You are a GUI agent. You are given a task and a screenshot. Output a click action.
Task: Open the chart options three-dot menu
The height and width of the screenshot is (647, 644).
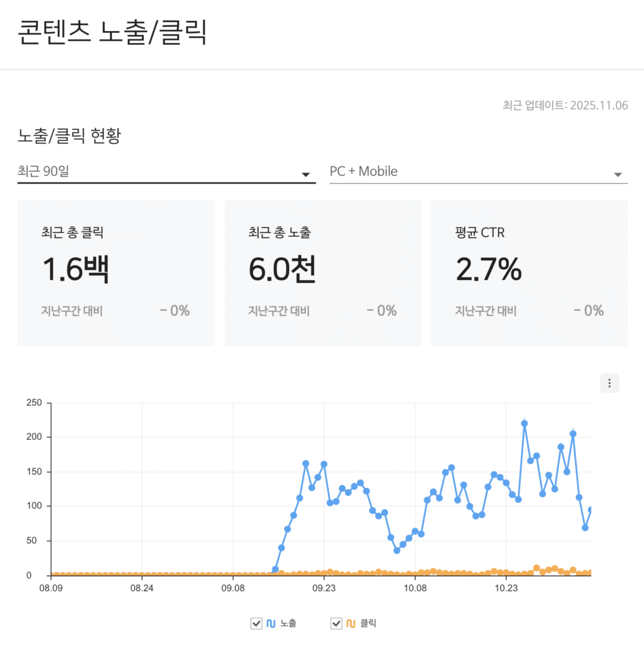pyautogui.click(x=609, y=383)
